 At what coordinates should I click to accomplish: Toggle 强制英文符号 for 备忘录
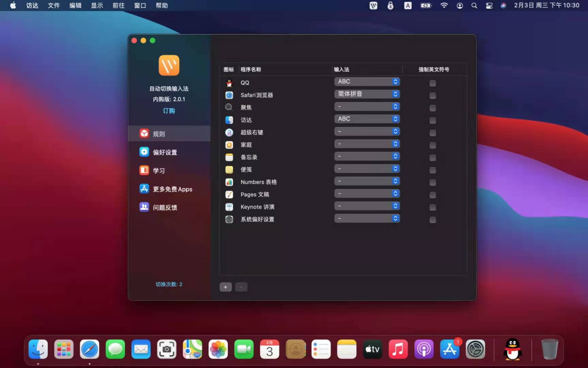pos(432,158)
